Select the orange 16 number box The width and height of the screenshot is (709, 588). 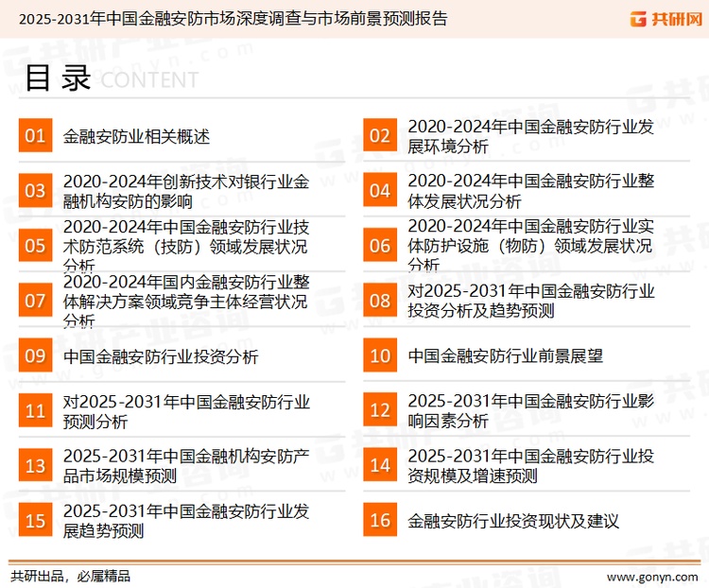pos(380,520)
